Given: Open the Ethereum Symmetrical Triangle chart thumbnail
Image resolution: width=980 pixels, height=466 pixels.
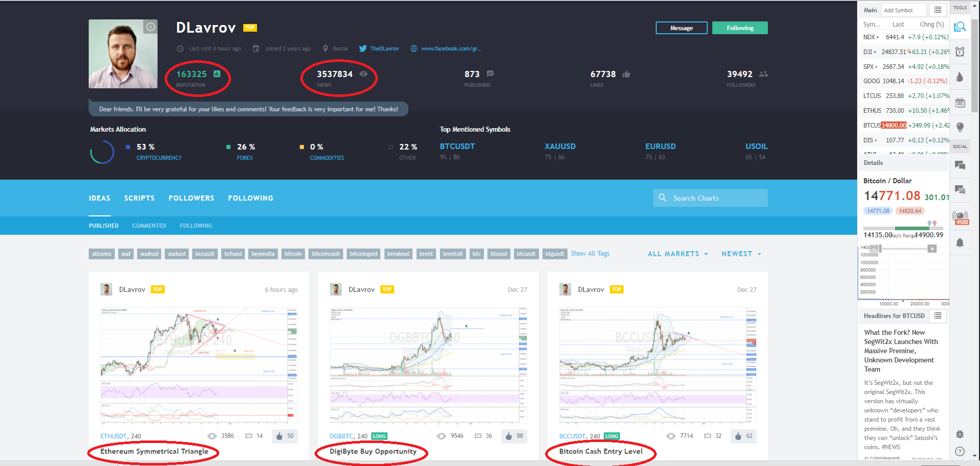Looking at the screenshot, I should click(199, 366).
